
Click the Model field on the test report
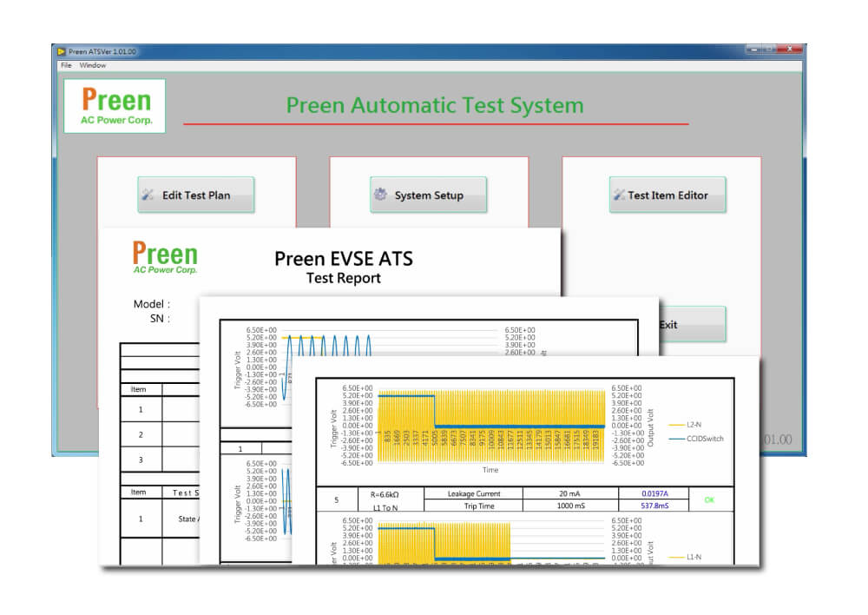[151, 304]
